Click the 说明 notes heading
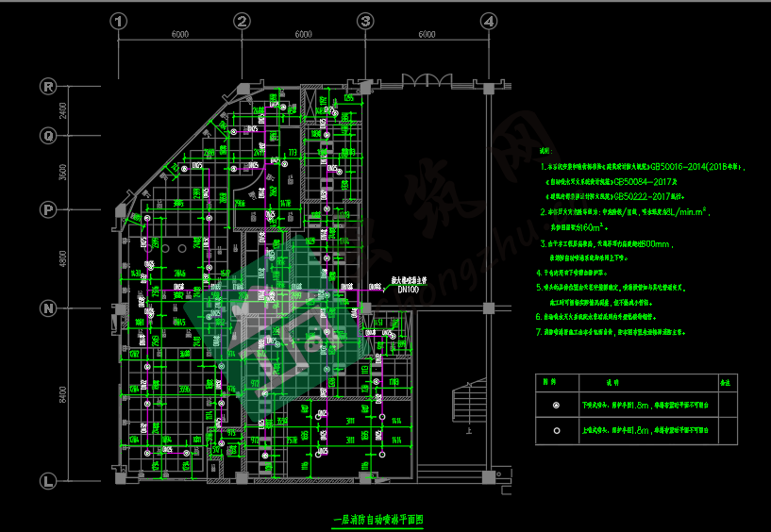 542,150
